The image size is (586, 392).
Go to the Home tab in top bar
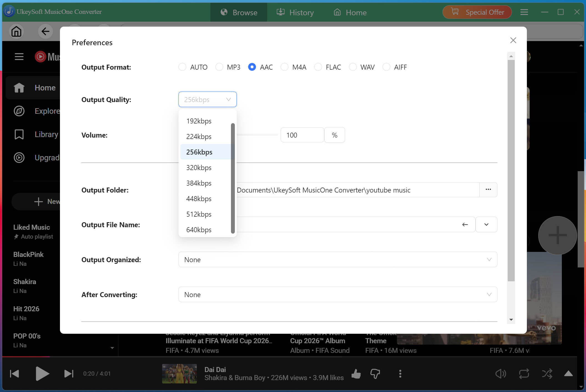click(x=350, y=12)
